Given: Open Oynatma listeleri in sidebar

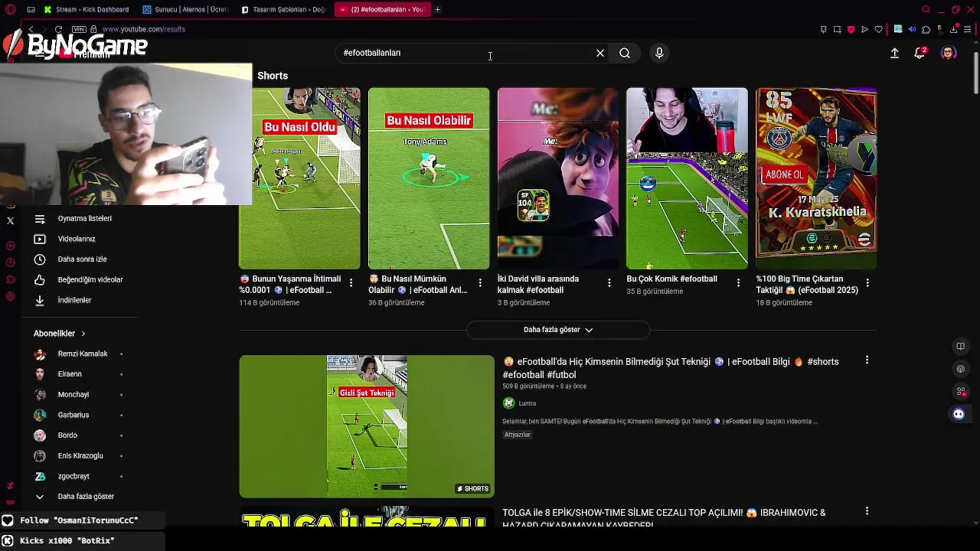Looking at the screenshot, I should 80,218.
